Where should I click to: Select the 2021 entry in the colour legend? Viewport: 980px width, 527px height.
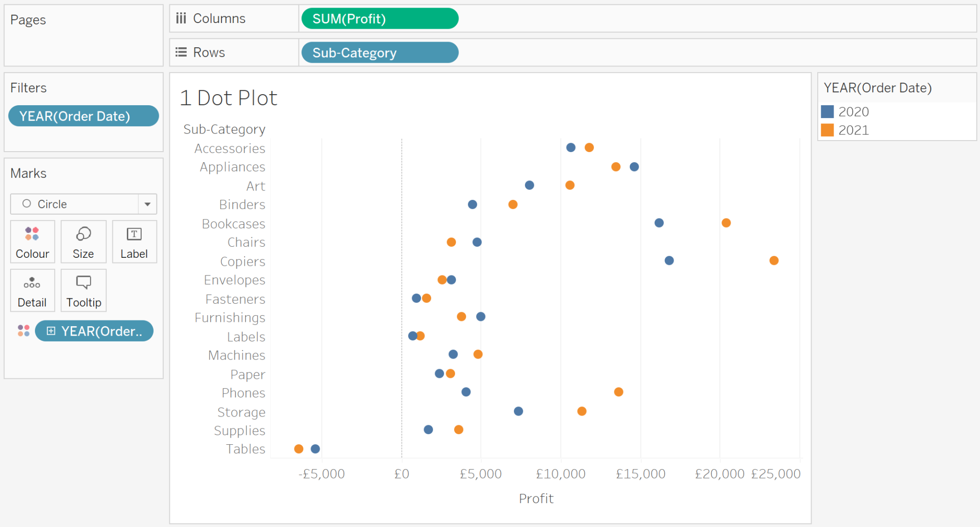[x=854, y=130]
